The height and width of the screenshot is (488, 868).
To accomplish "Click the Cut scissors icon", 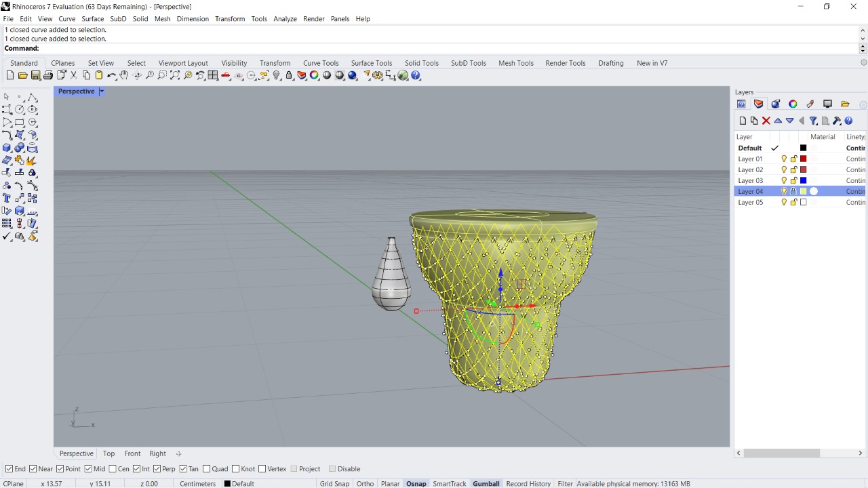I will pyautogui.click(x=74, y=75).
